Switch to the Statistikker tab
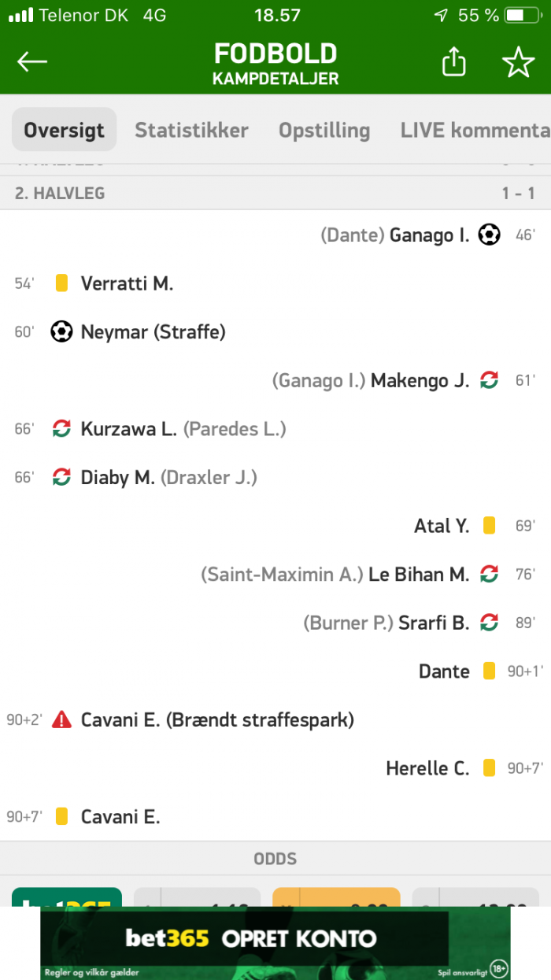The height and width of the screenshot is (980, 551). point(191,130)
